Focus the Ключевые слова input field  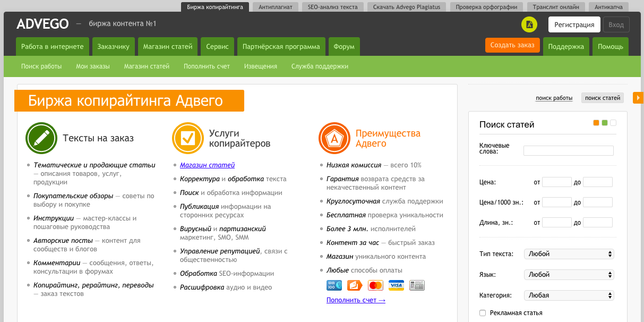tap(569, 150)
